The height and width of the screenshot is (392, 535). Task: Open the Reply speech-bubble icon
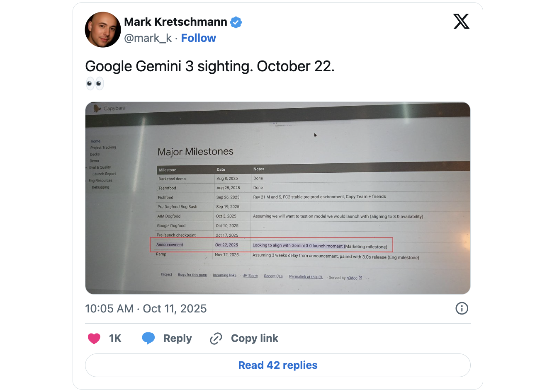[x=148, y=338]
